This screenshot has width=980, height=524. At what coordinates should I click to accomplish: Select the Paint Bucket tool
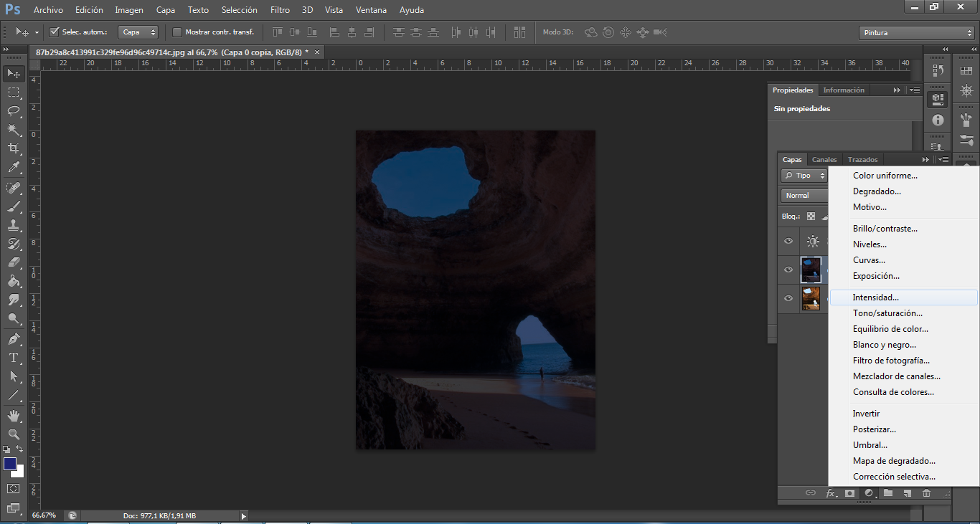[14, 281]
